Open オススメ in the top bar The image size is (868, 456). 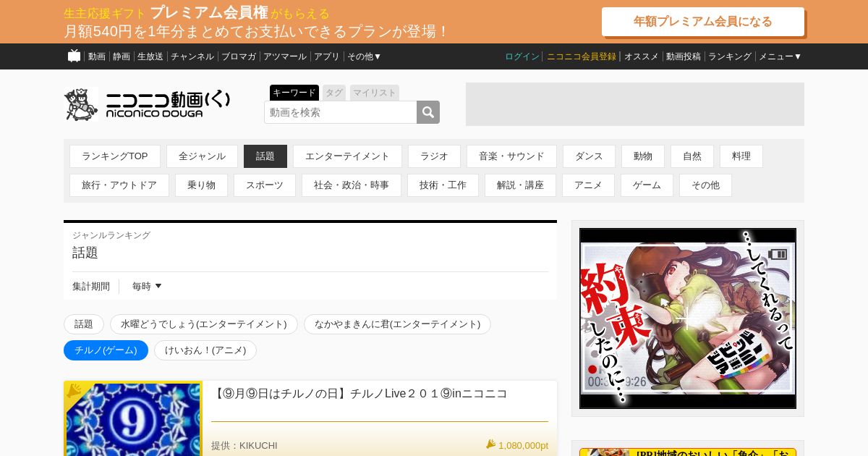642,56
